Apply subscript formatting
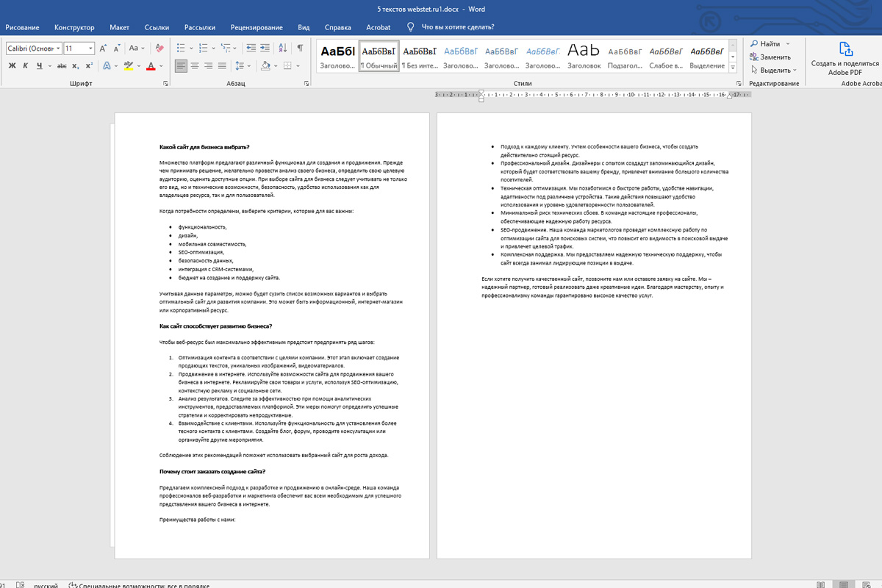 [75, 65]
